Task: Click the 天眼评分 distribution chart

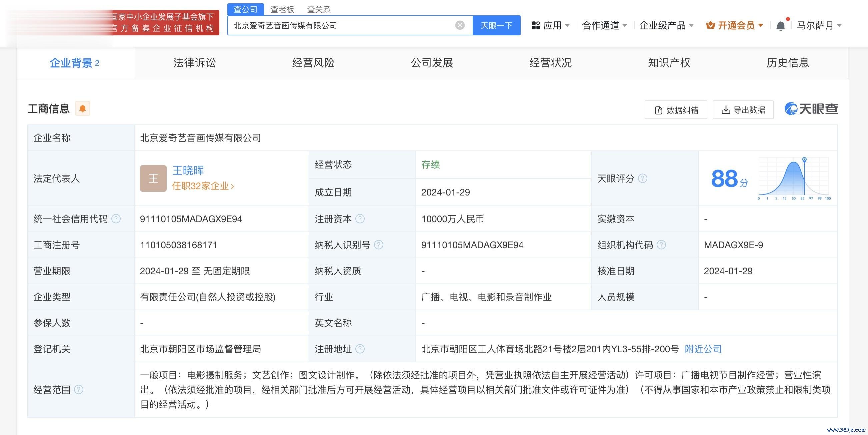Action: [x=794, y=178]
